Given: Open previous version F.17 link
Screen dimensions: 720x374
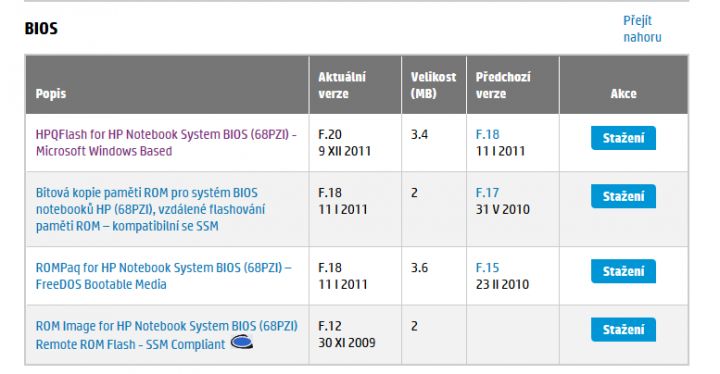Looking at the screenshot, I should (x=487, y=193).
